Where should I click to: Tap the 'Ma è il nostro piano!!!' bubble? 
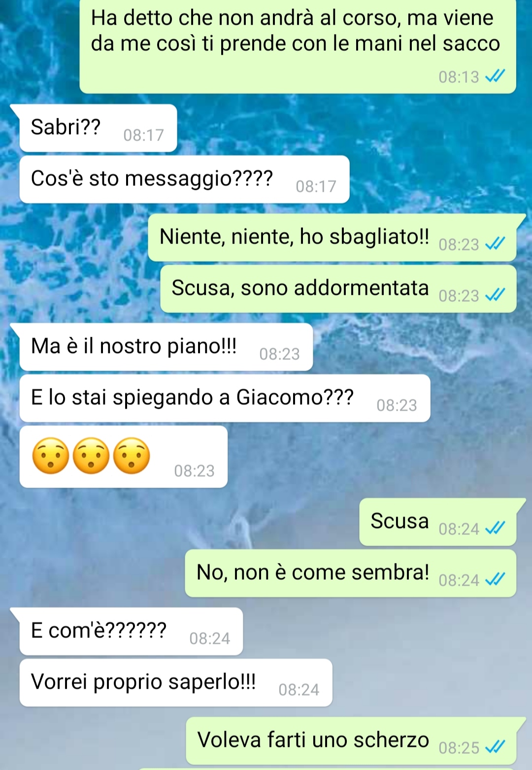[166, 347]
